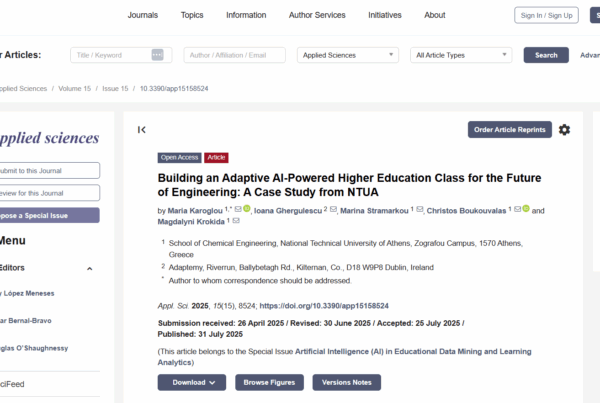The height and width of the screenshot is (403, 600).
Task: Open the About menu
Action: (435, 15)
